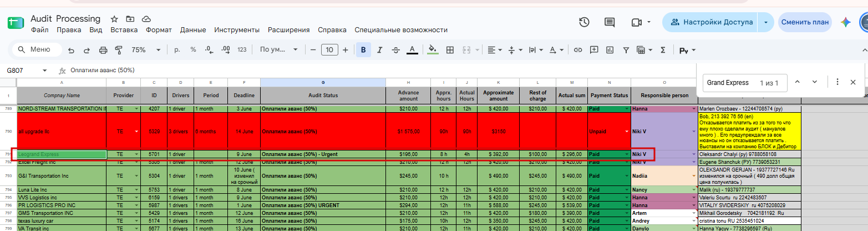This screenshot has height=231, width=868.
Task: Click the insert link icon
Action: (578, 50)
